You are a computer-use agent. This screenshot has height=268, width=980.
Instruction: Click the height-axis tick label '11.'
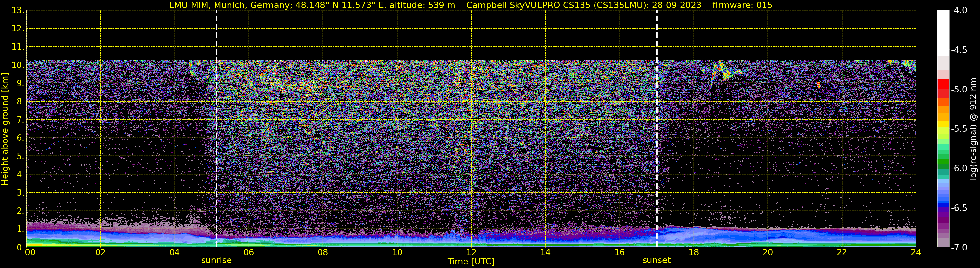[18, 47]
